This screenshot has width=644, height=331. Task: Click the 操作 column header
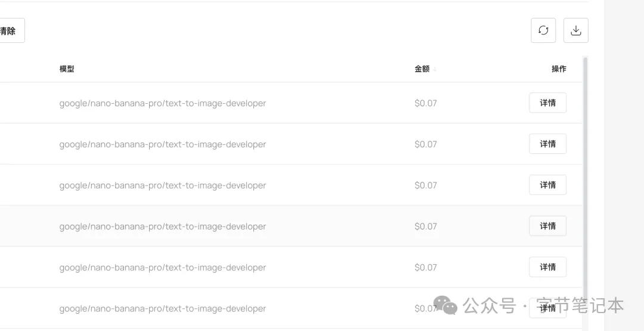[x=559, y=69]
